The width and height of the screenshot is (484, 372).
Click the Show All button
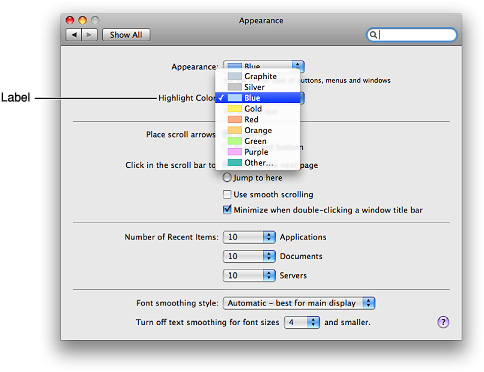coord(126,35)
